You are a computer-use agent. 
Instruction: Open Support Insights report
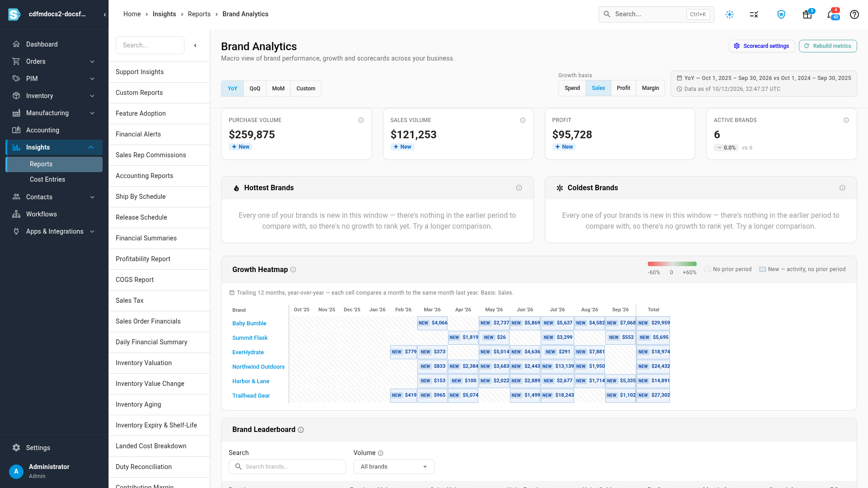pos(159,72)
